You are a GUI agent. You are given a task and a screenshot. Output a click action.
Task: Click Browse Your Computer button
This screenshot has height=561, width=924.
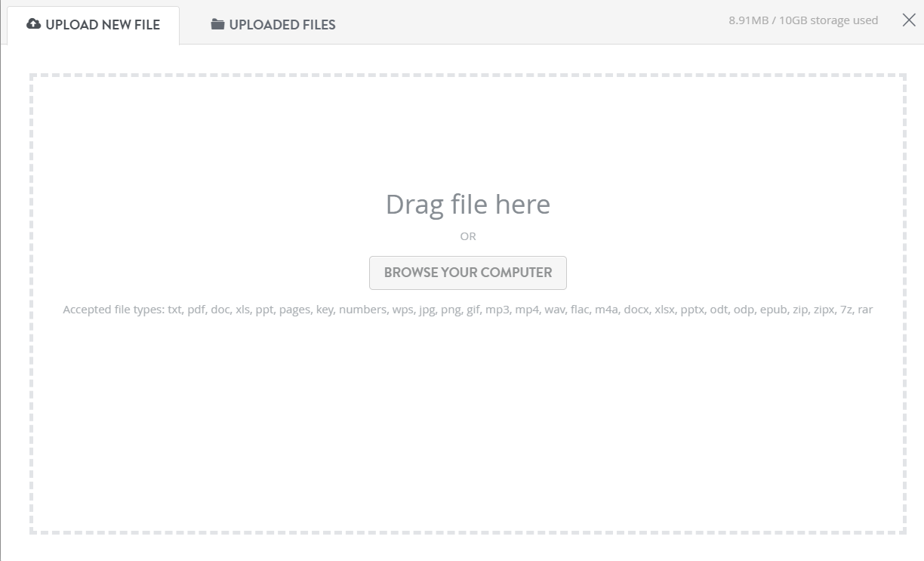468,273
